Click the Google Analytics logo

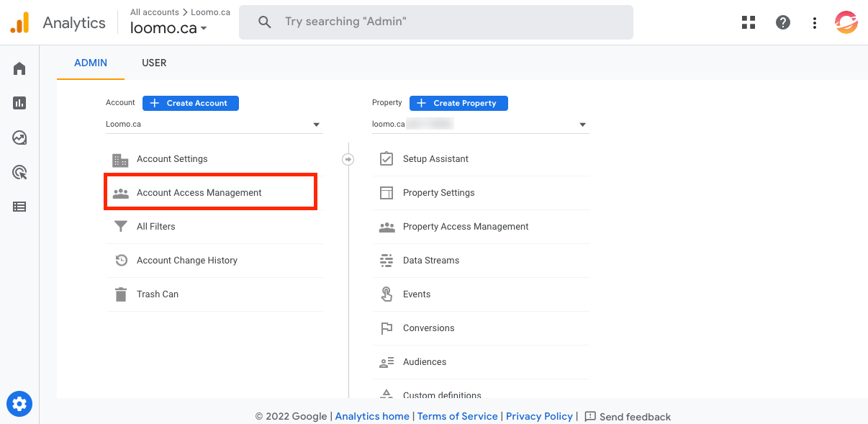pyautogui.click(x=19, y=22)
